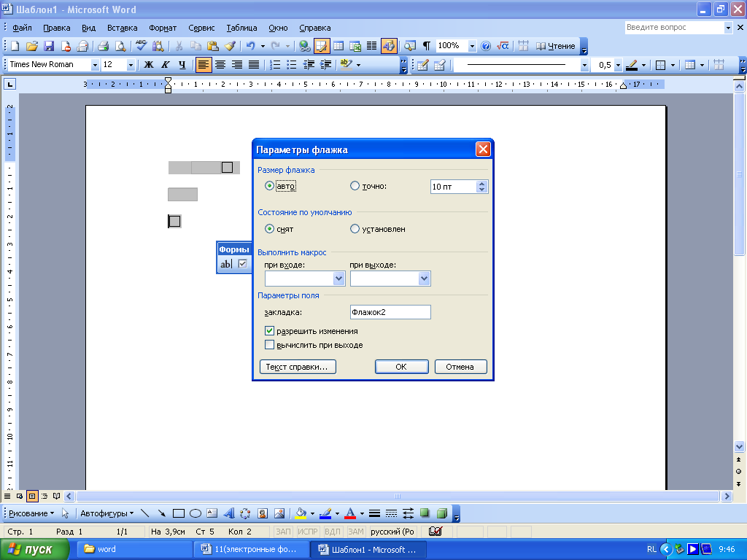
Task: Set default state to 'установлен'
Action: pyautogui.click(x=355, y=229)
